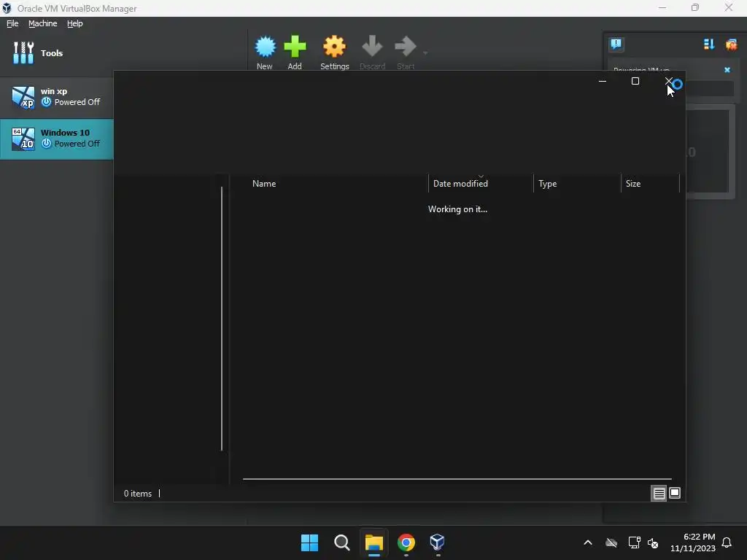Image resolution: width=747 pixels, height=560 pixels.
Task: Dismiss the Powering VM up notification
Action: [x=727, y=69]
